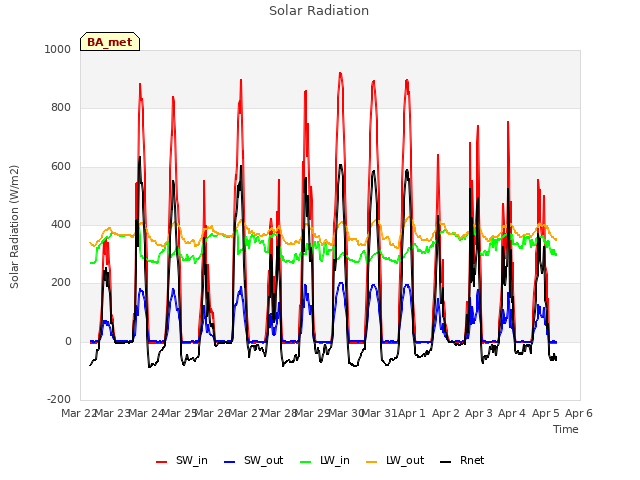Click the Mar 31 x-axis tick label

coord(379,413)
